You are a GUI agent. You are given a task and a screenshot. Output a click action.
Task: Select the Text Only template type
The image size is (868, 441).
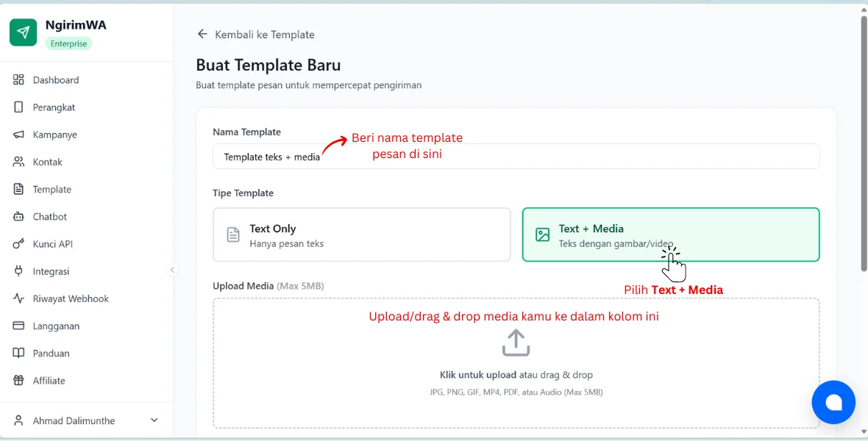(361, 234)
